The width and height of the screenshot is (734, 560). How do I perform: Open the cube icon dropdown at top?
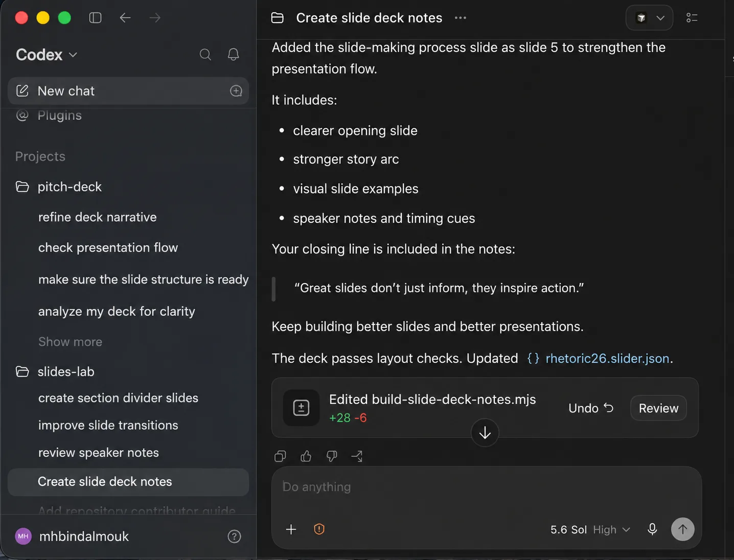(649, 18)
